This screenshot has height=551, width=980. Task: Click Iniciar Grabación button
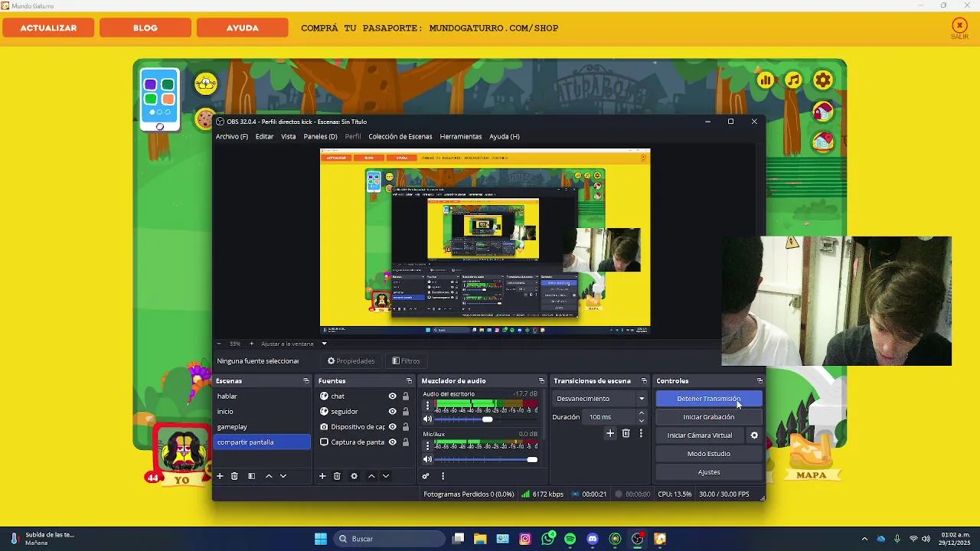(709, 417)
